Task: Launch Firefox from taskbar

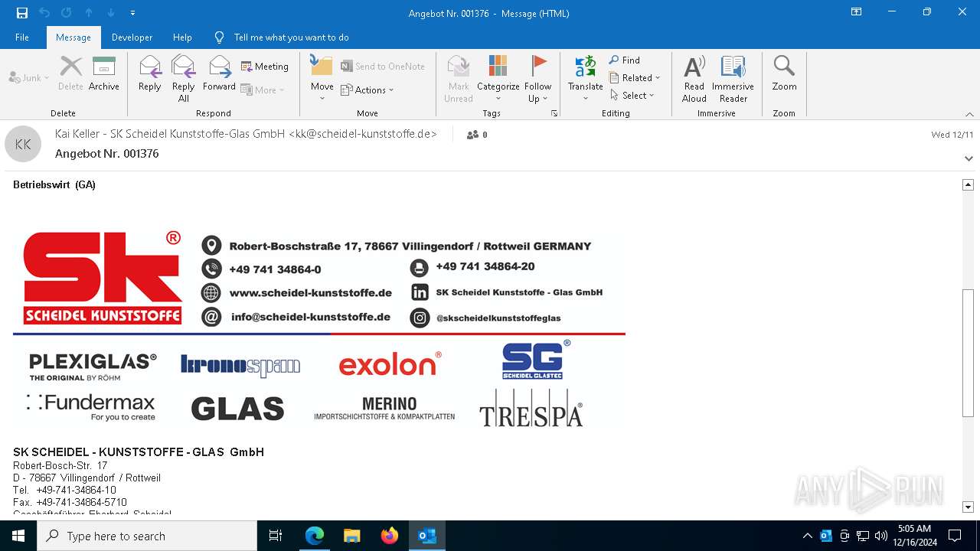Action: (390, 536)
